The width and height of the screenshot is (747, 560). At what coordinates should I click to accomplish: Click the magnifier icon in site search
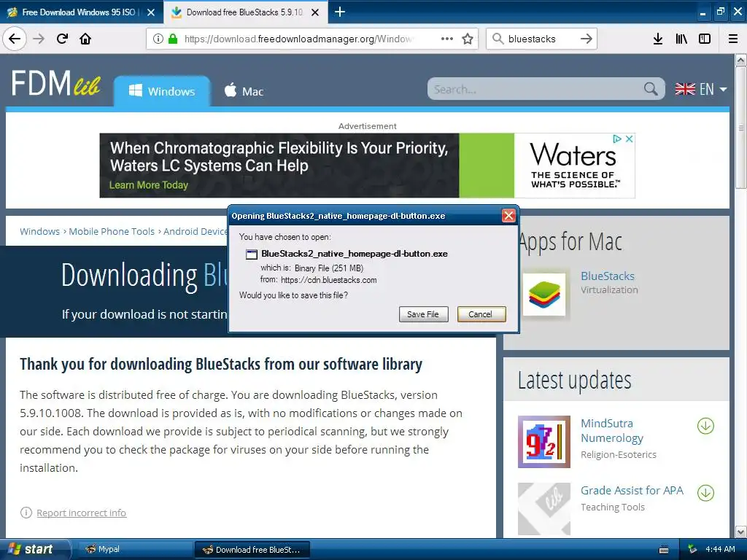pyautogui.click(x=651, y=89)
